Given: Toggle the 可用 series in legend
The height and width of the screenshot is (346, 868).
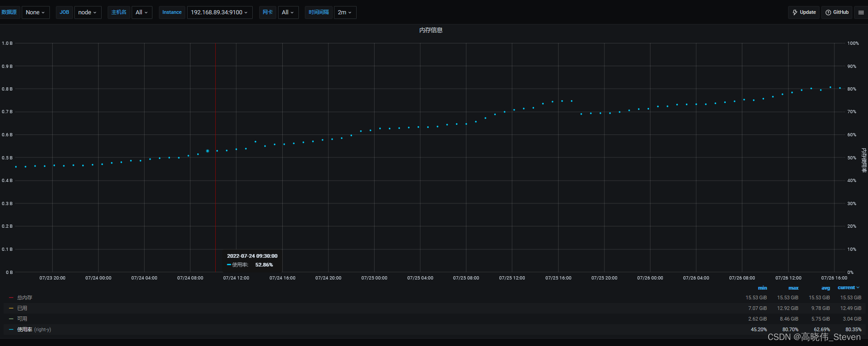Looking at the screenshot, I should coord(22,319).
